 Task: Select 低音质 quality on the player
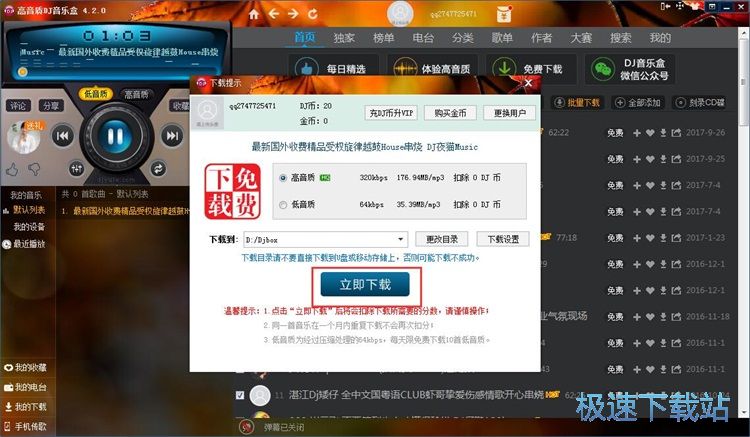click(96, 93)
